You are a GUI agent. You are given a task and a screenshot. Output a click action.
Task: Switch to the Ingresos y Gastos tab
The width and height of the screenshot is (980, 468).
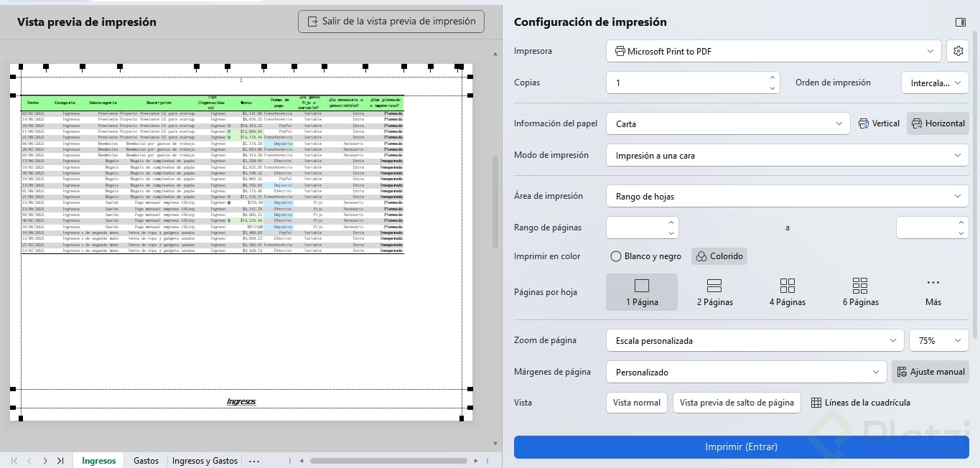click(x=205, y=461)
